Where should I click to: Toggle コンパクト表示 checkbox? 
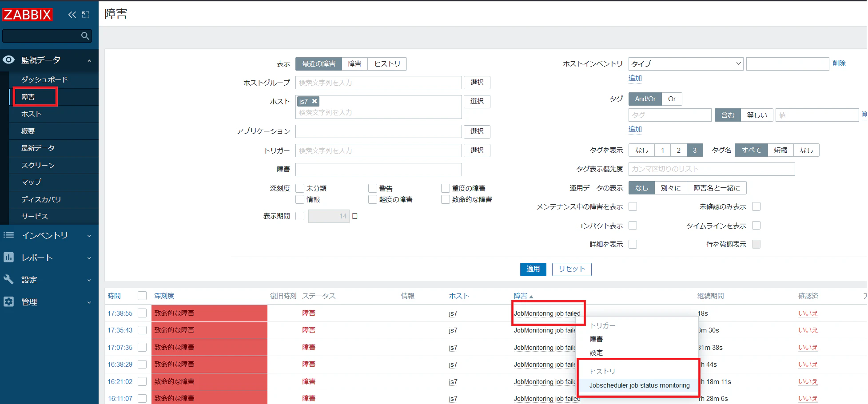coord(633,226)
